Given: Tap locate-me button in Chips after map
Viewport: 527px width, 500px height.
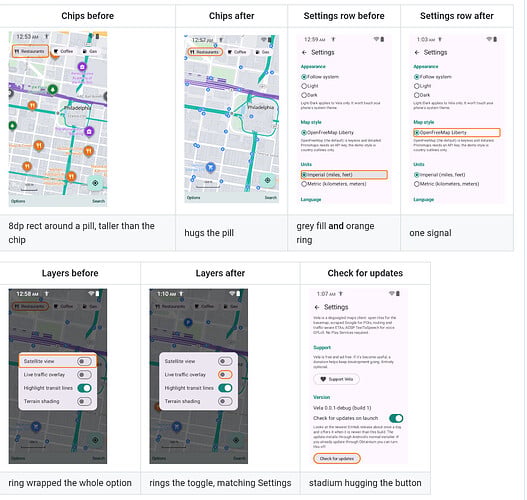Looking at the screenshot, I should (x=268, y=180).
